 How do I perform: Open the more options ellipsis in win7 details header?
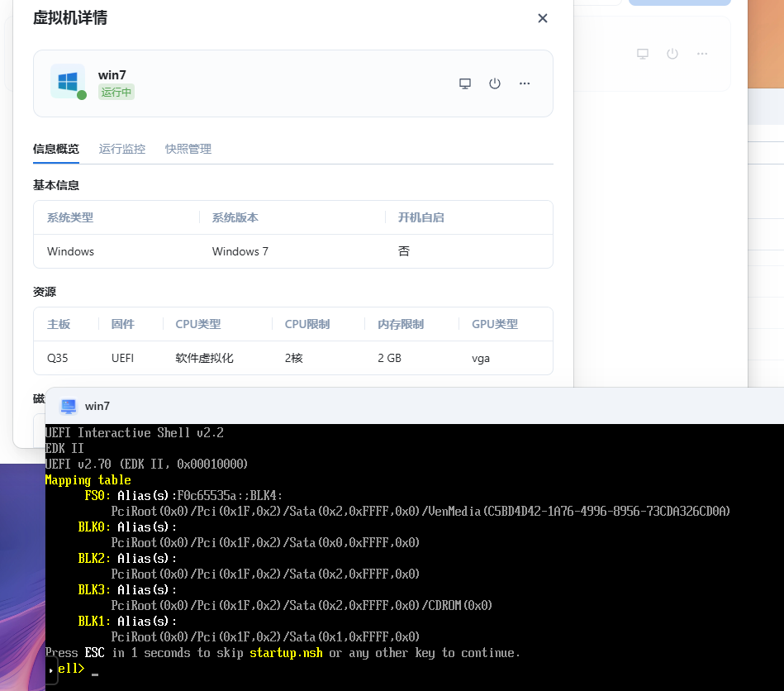click(525, 83)
